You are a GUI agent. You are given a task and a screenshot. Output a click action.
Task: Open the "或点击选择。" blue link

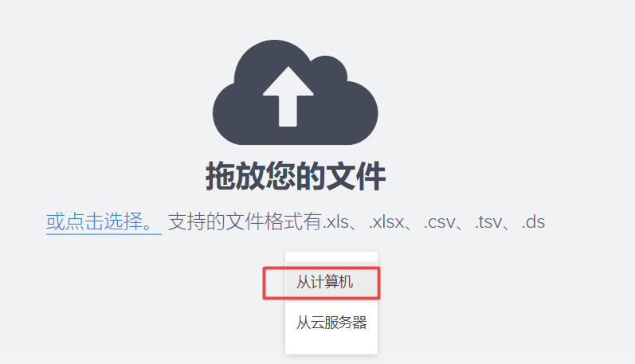pyautogui.click(x=104, y=222)
